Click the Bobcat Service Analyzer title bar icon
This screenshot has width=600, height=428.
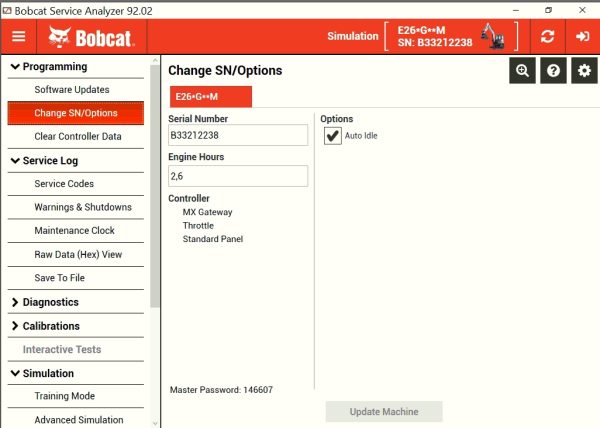click(x=7, y=11)
